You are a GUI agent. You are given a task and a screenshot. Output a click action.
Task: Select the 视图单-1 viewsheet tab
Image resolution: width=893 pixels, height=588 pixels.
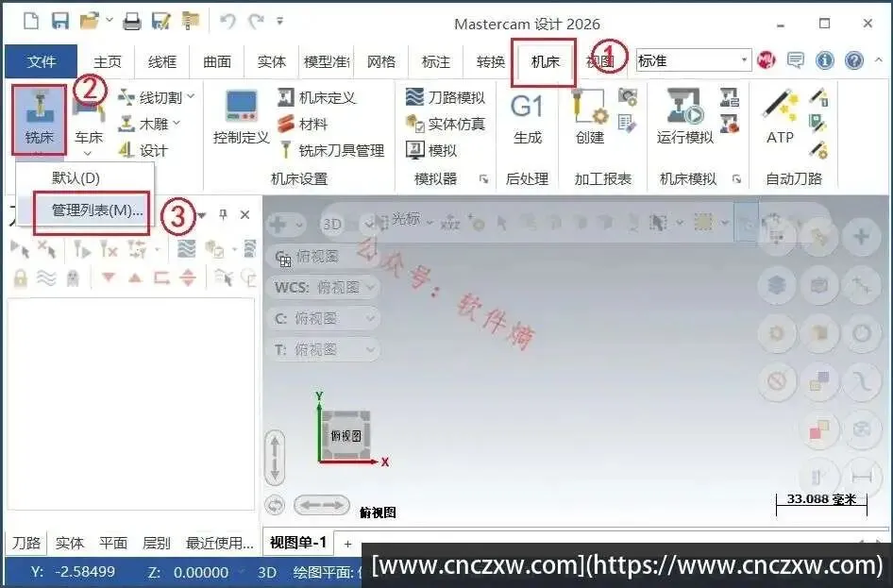298,543
